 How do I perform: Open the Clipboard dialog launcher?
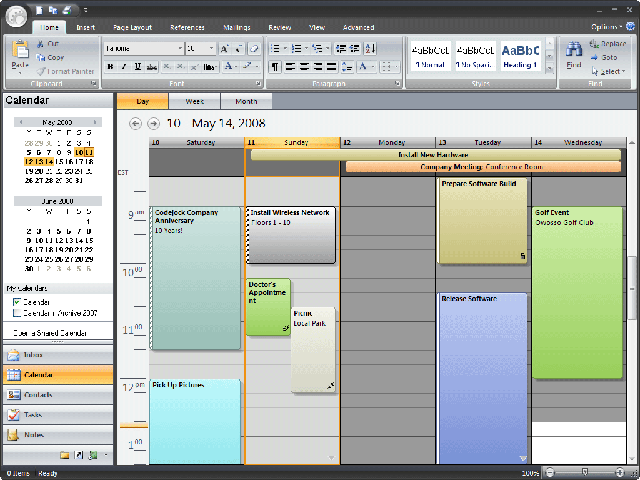point(94,83)
